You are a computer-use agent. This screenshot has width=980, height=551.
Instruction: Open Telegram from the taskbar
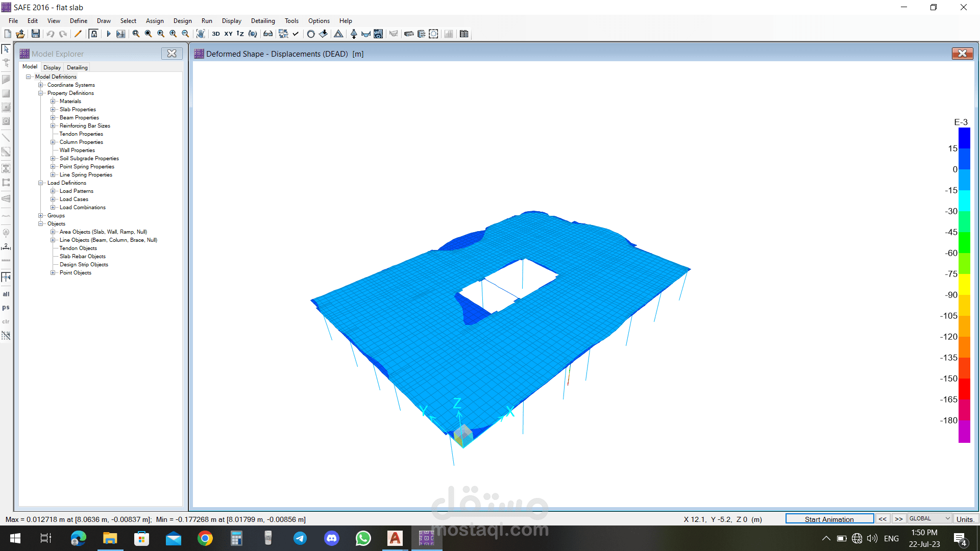[x=300, y=538]
